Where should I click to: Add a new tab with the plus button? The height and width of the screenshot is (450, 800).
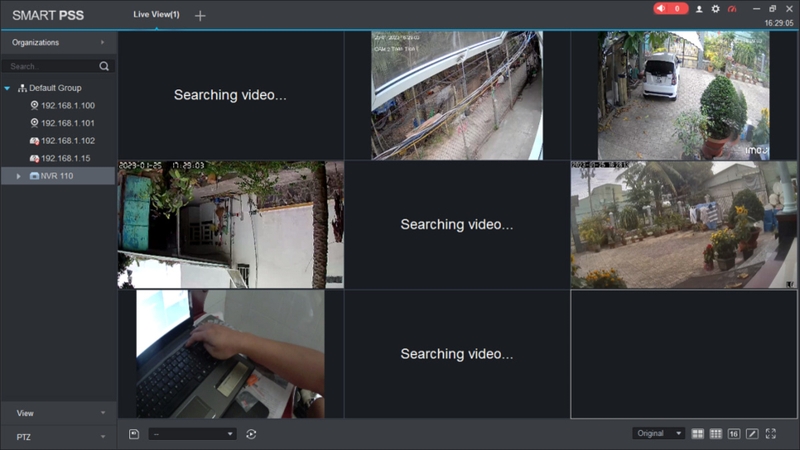[200, 16]
